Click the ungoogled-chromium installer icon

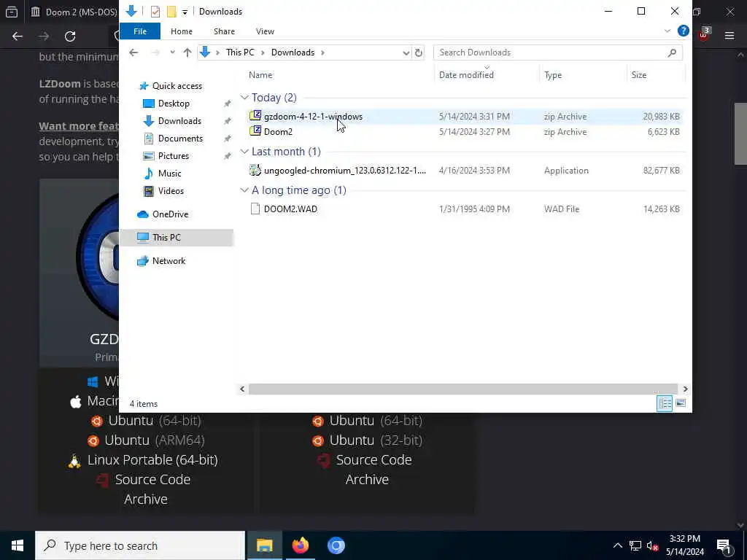pyautogui.click(x=255, y=170)
